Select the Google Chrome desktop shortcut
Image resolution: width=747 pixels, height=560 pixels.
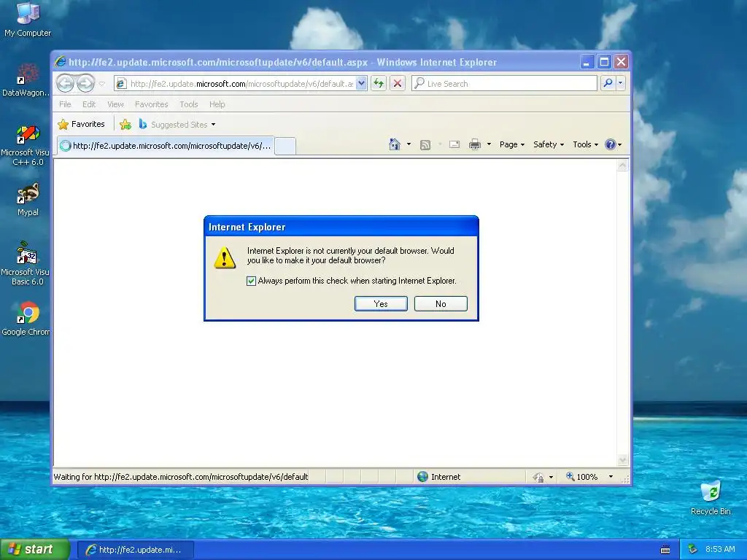click(27, 319)
